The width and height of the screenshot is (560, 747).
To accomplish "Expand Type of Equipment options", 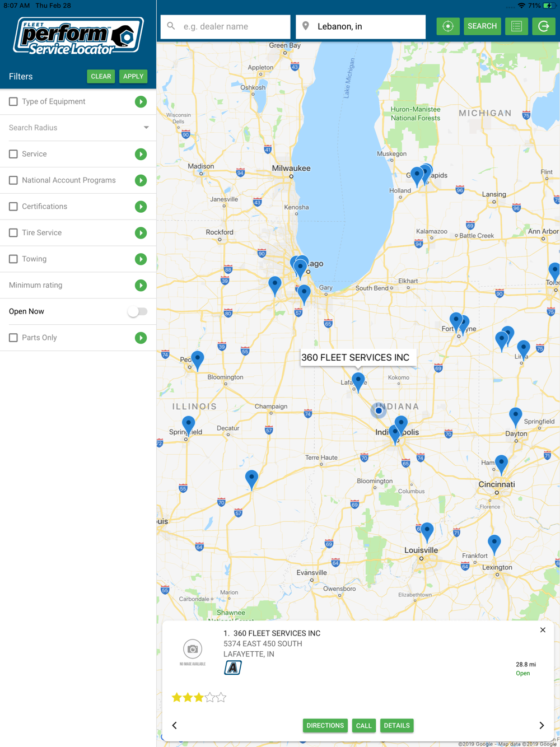I will point(141,101).
